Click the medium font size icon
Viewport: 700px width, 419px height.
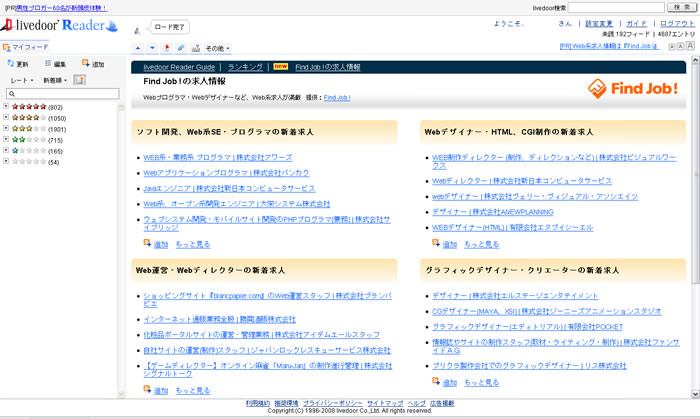click(680, 46)
